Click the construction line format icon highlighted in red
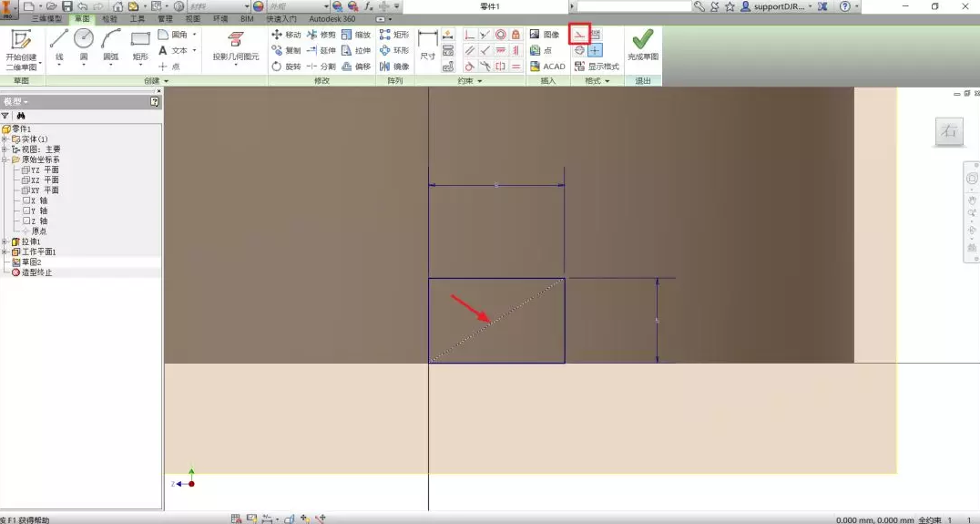The width and height of the screenshot is (980, 524). 579,35
